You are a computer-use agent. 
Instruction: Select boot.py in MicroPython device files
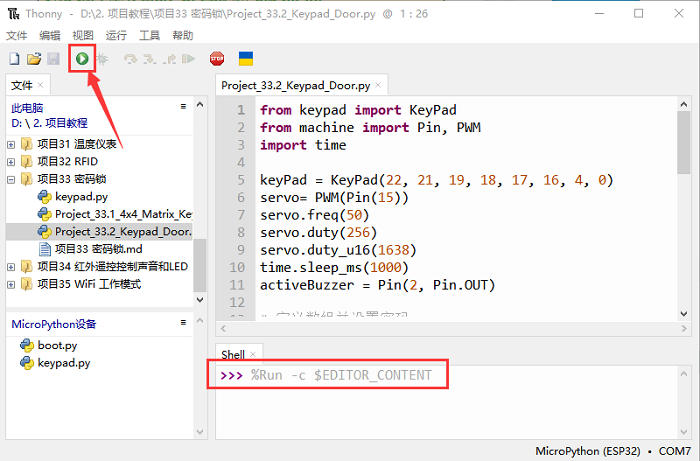tap(57, 345)
